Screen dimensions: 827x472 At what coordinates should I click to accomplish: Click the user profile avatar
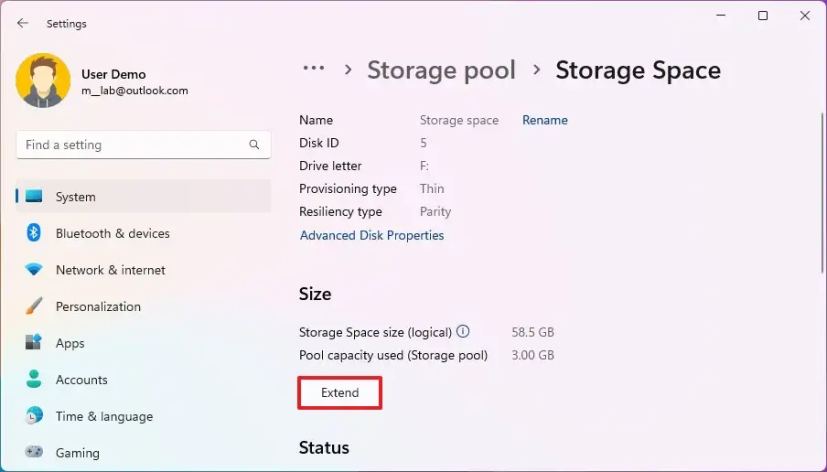tap(43, 81)
